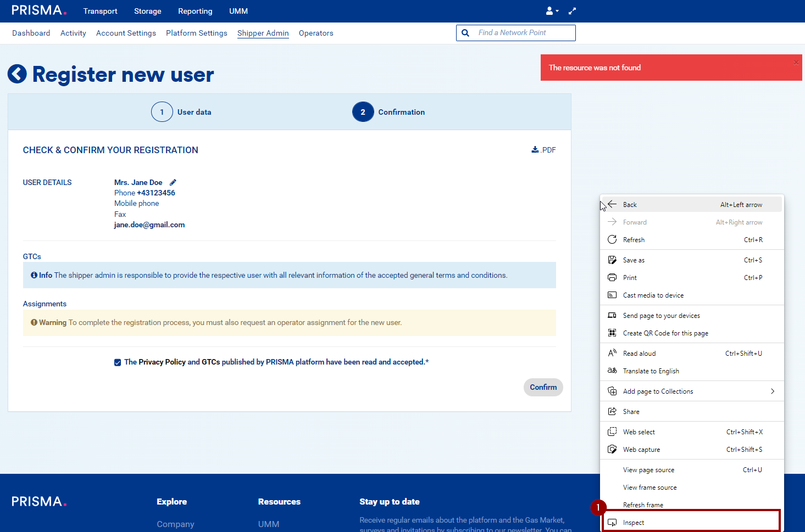
Task: Edit user details with pencil icon
Action: (173, 182)
